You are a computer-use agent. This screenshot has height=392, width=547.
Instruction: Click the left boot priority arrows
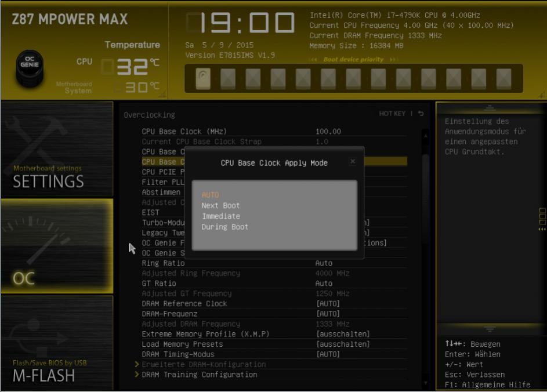pyautogui.click(x=313, y=60)
